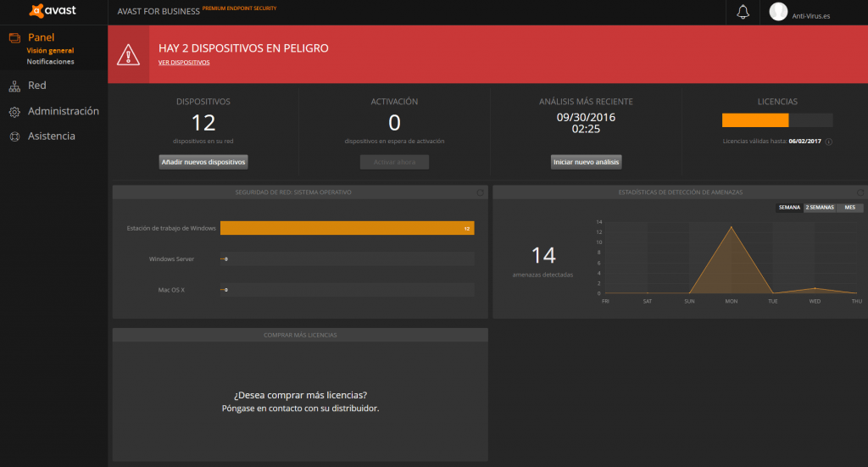The image size is (868, 467).
Task: Open the Anti-Virus.es account name
Action: click(x=811, y=16)
